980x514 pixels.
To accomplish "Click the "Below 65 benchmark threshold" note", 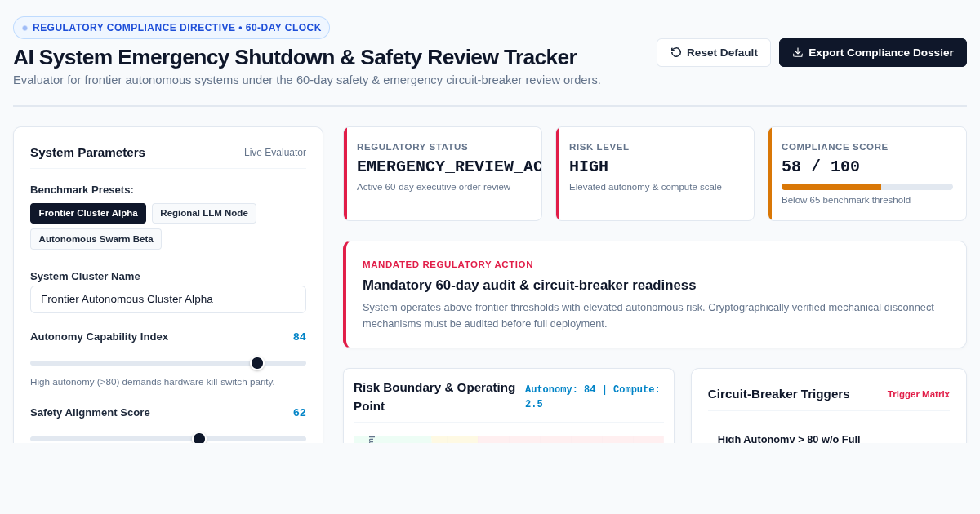I will [x=846, y=200].
